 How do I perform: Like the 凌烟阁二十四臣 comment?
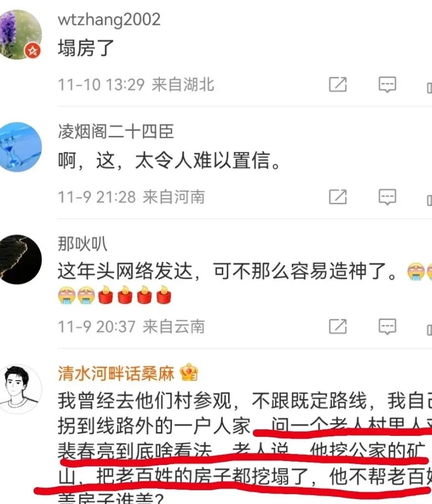(x=430, y=200)
